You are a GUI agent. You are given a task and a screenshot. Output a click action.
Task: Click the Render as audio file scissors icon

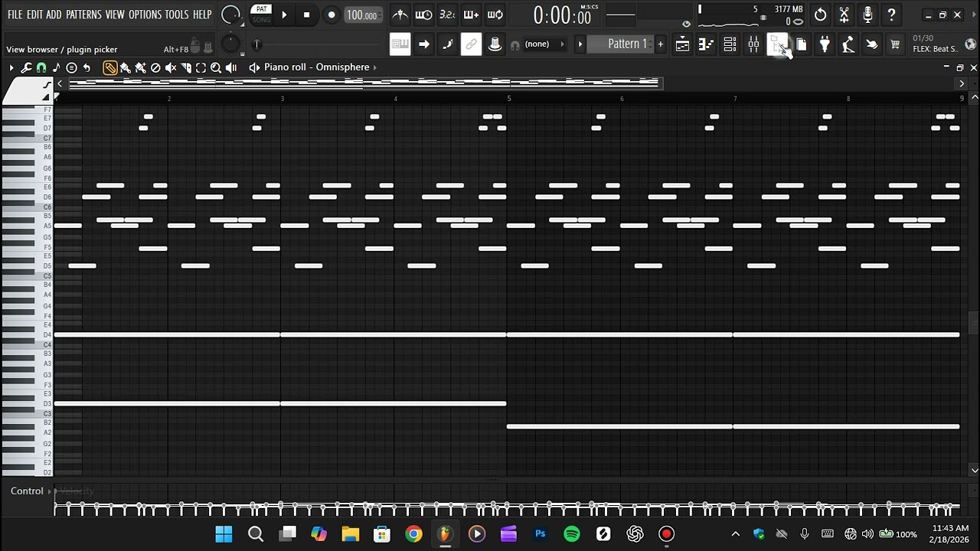tap(844, 15)
